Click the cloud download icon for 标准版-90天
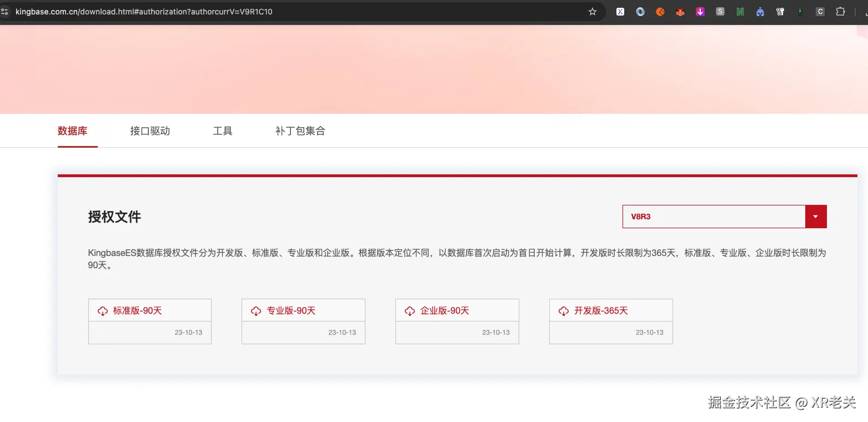The height and width of the screenshot is (422, 868). [x=103, y=311]
